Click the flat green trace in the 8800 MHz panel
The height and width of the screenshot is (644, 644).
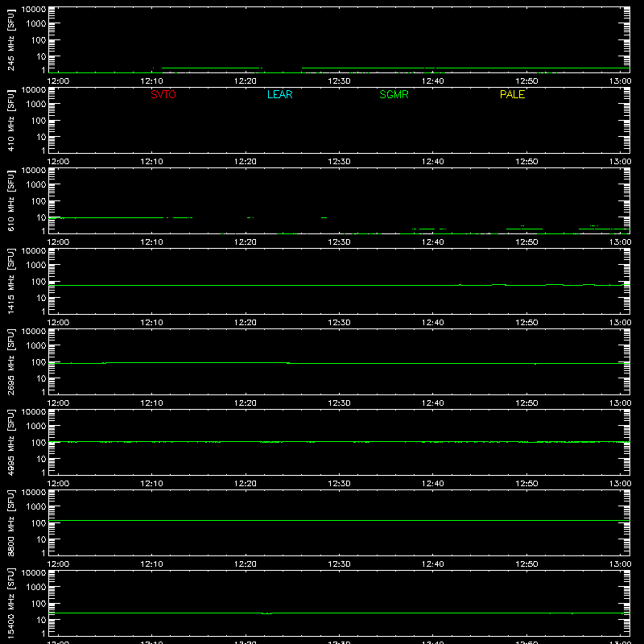point(339,520)
